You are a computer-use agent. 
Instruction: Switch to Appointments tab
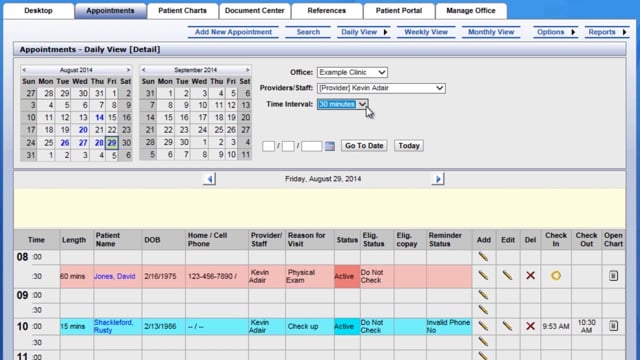110,11
